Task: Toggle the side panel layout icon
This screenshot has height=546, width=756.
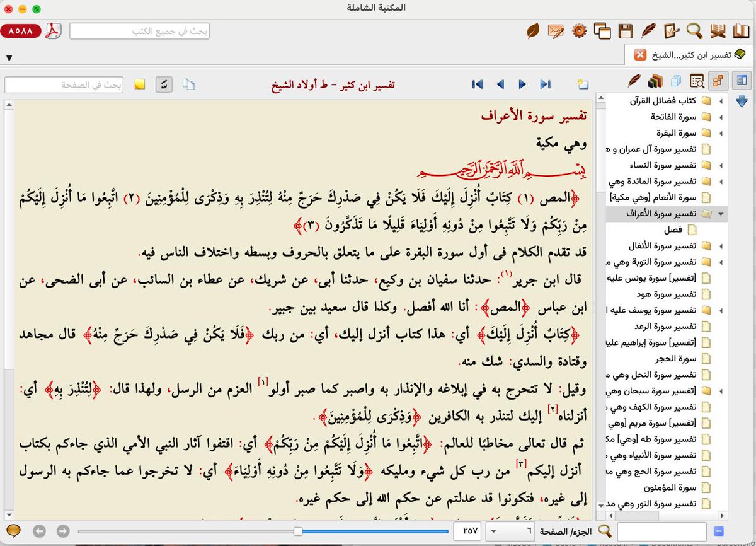Action: click(741, 81)
